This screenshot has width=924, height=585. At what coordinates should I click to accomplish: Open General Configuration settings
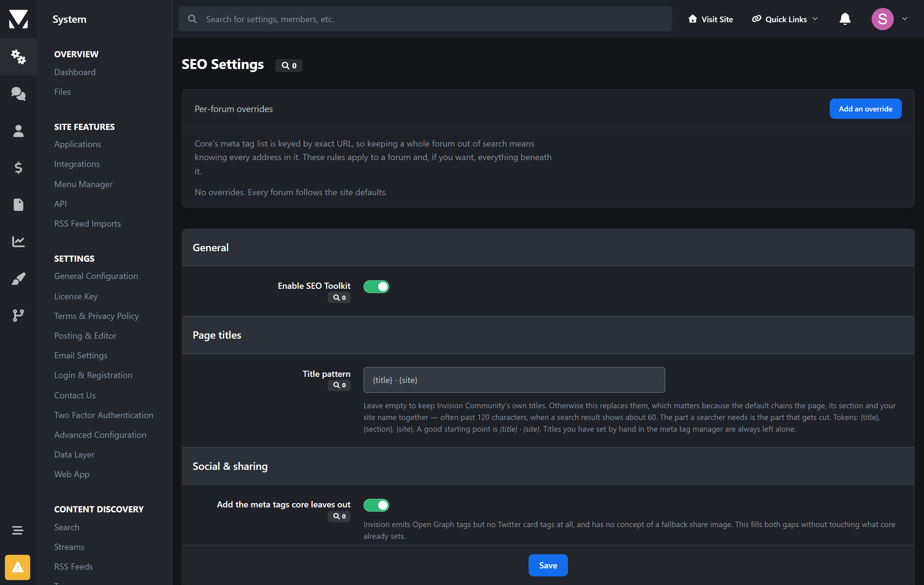96,276
